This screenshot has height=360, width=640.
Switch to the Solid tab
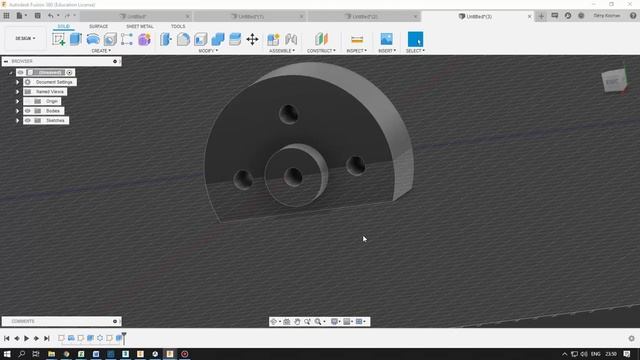click(64, 26)
